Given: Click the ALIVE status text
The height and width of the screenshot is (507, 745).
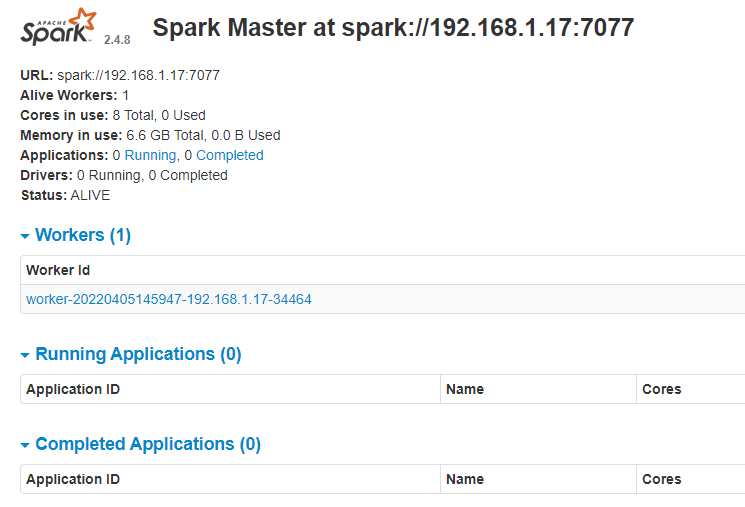Looking at the screenshot, I should (x=90, y=195).
